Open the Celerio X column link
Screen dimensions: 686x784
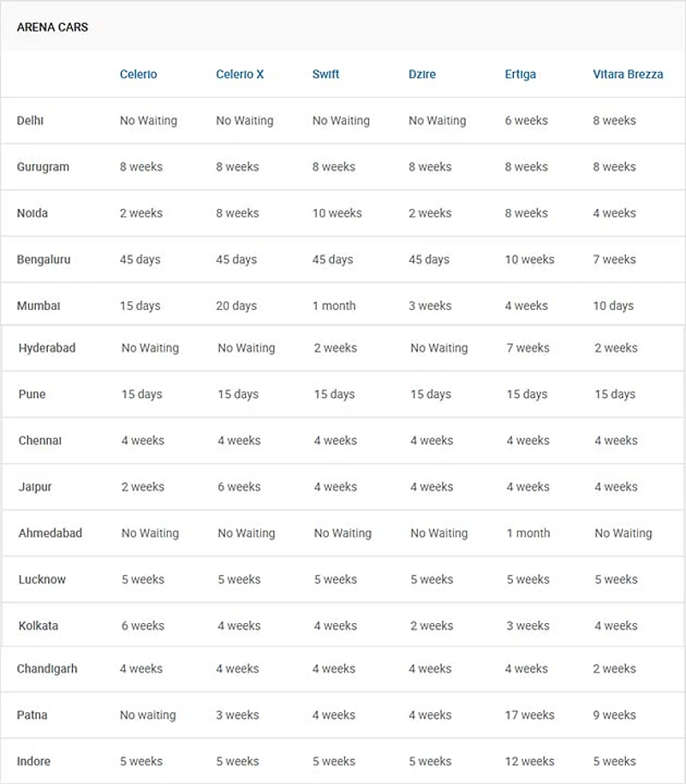point(240,74)
